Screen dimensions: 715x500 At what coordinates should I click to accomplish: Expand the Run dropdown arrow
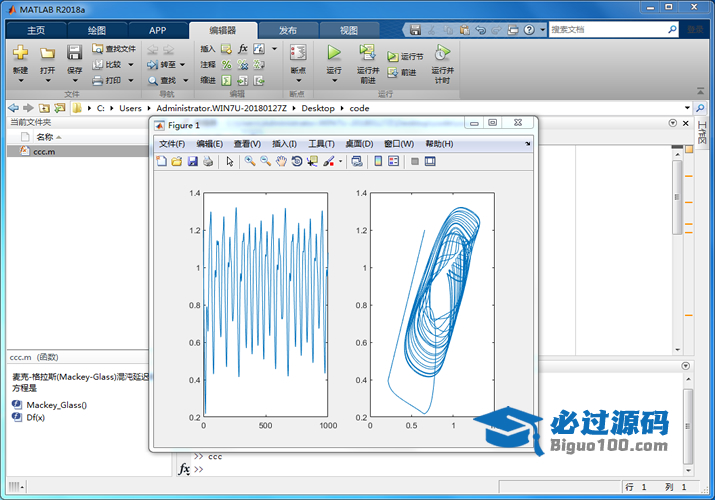[334, 81]
